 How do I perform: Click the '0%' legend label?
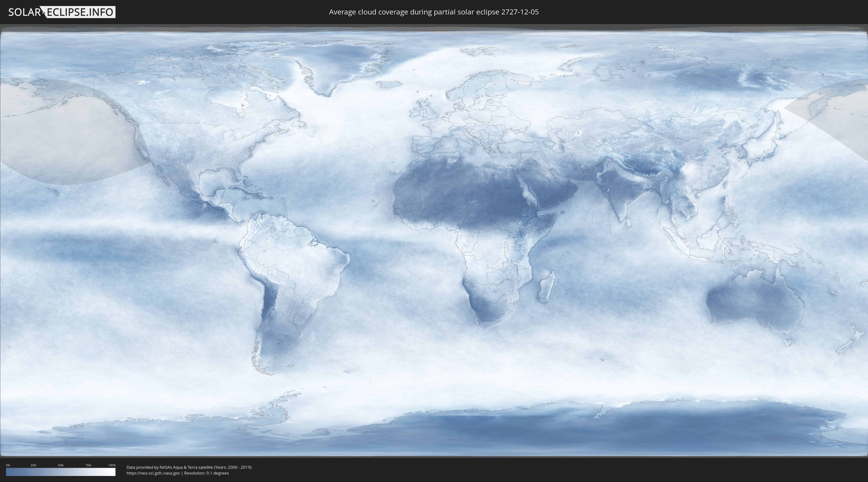coord(8,465)
